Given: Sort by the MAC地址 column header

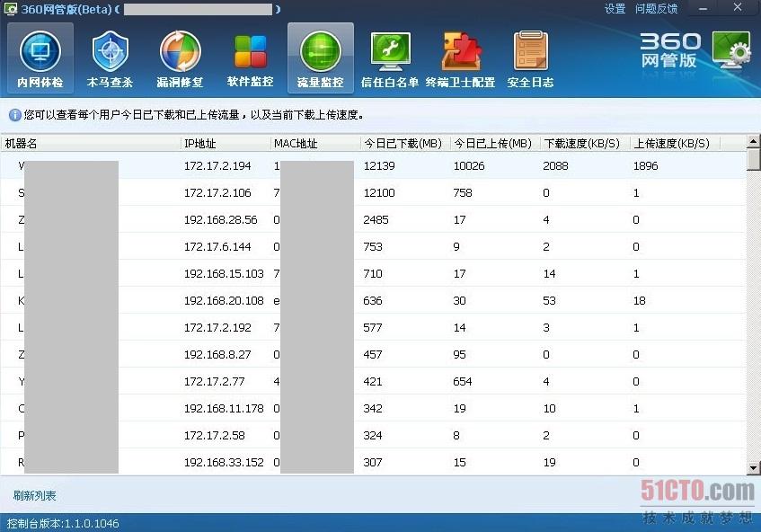Looking at the screenshot, I should tap(315, 143).
